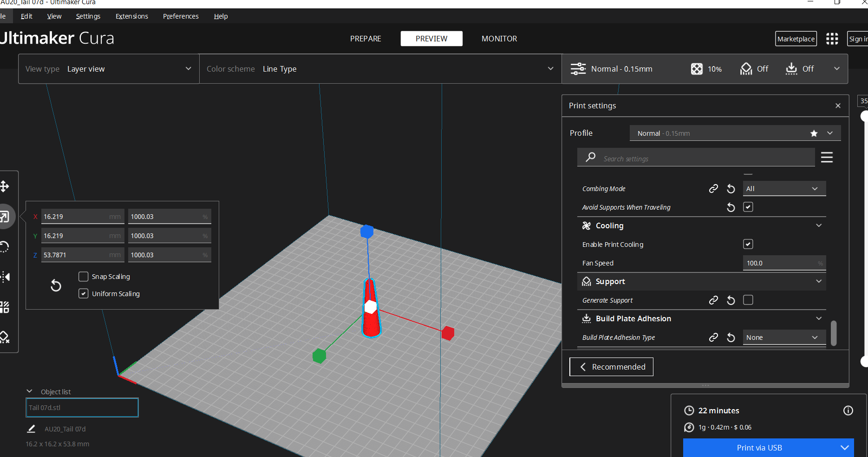Select the Move tool in left toolbar
868x457 pixels.
[4, 186]
